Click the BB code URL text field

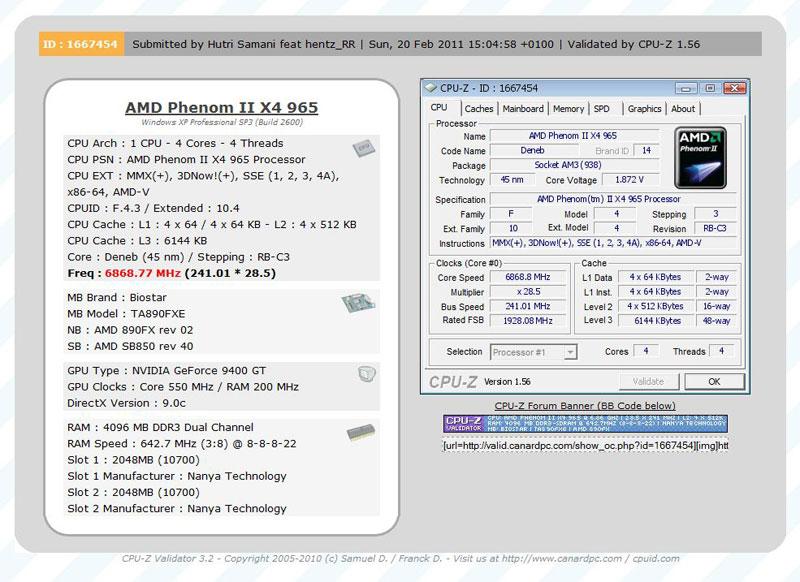pyautogui.click(x=585, y=446)
